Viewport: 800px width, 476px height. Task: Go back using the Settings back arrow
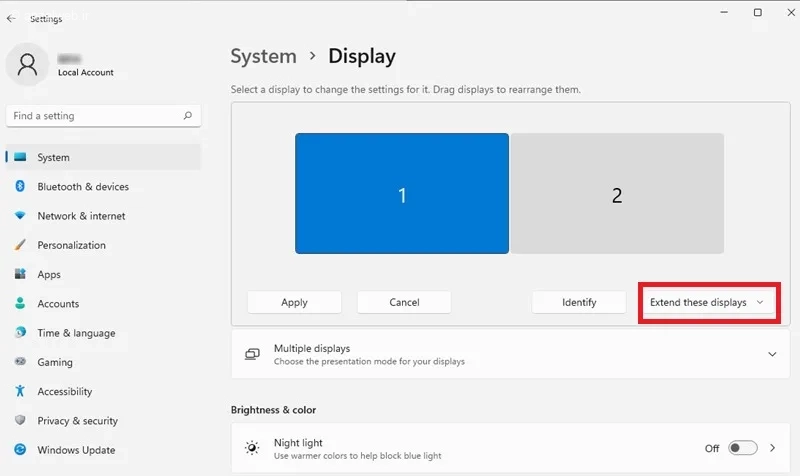[x=11, y=18]
